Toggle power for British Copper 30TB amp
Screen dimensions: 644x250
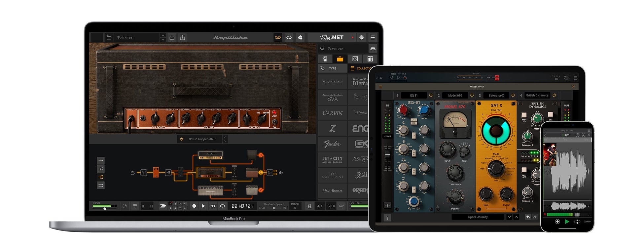(x=181, y=139)
